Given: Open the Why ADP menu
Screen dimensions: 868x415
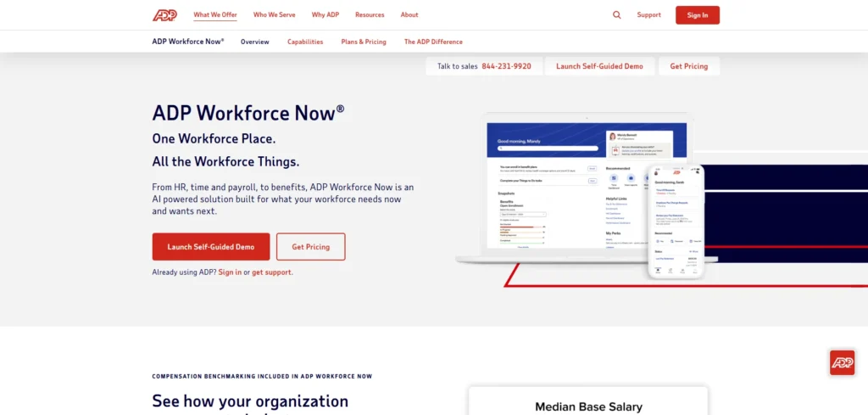Looking at the screenshot, I should pos(325,15).
